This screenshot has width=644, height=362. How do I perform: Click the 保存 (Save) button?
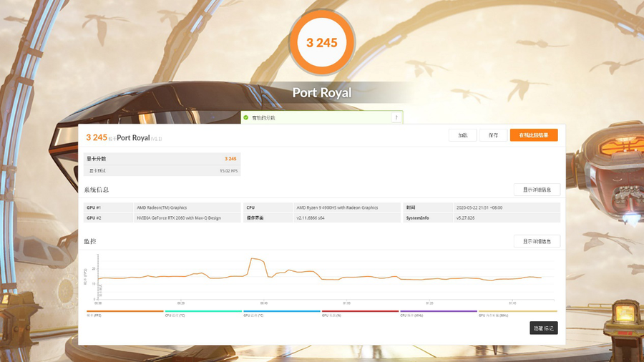click(x=493, y=135)
